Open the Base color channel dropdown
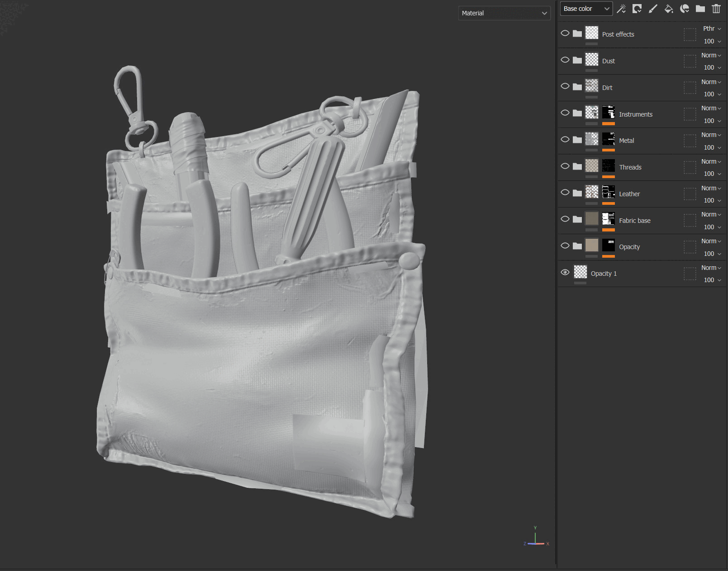The image size is (728, 571). [586, 9]
